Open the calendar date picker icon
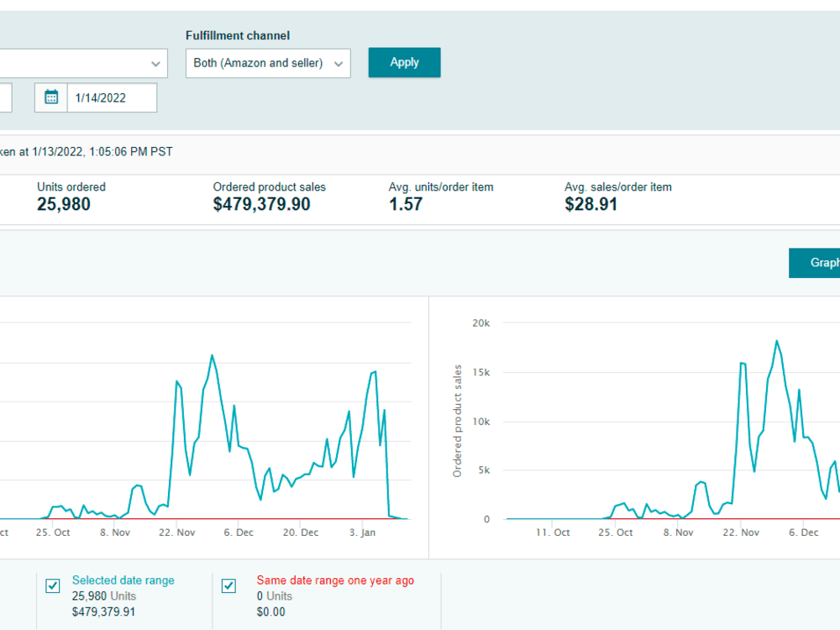840x630 pixels. point(51,97)
